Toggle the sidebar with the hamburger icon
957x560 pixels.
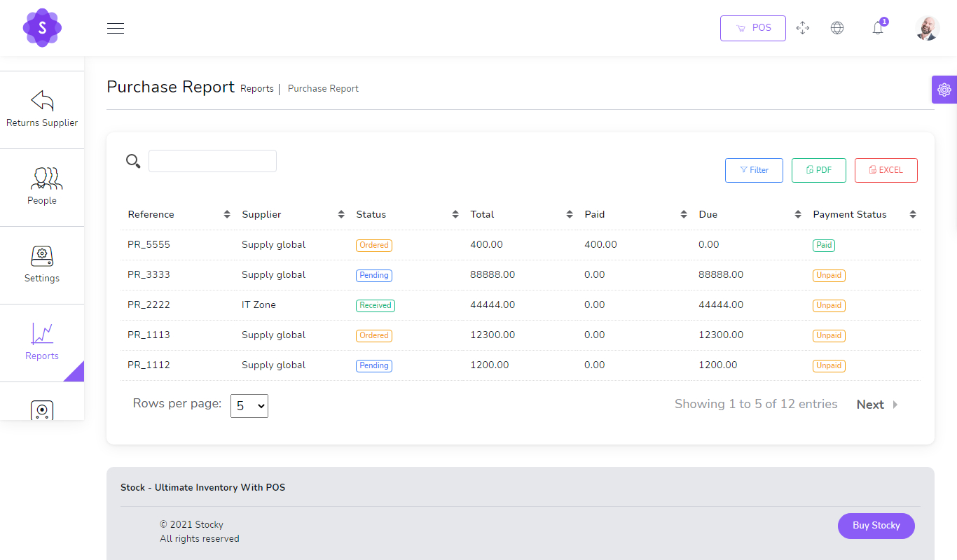click(116, 28)
